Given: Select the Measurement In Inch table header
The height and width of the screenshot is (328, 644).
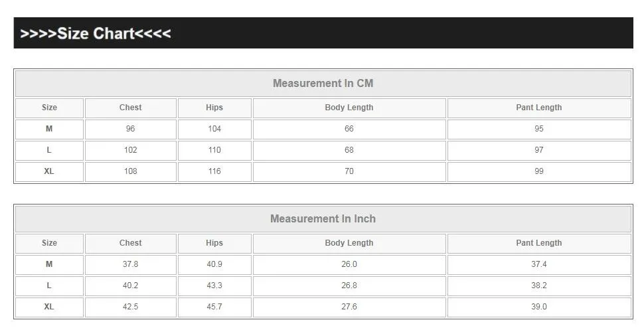Looking at the screenshot, I should coord(323,219).
